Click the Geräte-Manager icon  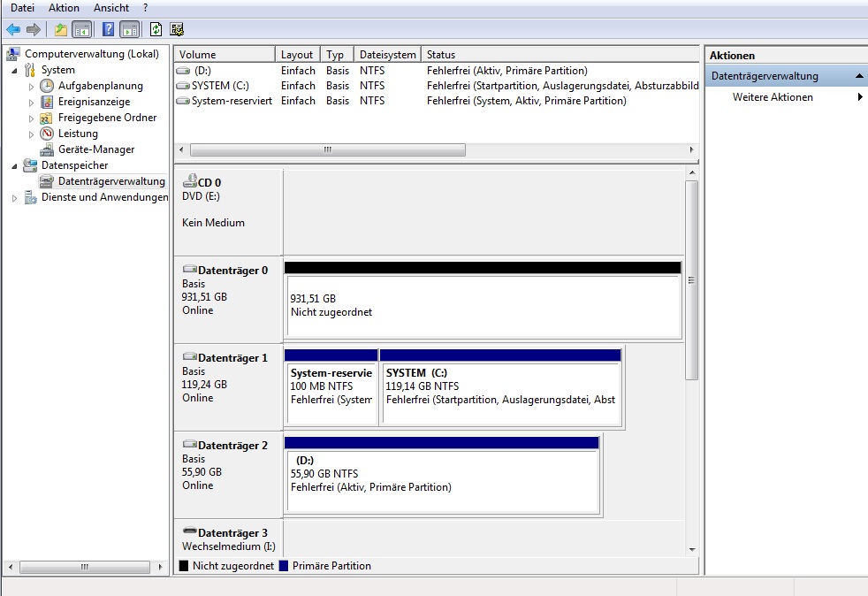coord(47,149)
